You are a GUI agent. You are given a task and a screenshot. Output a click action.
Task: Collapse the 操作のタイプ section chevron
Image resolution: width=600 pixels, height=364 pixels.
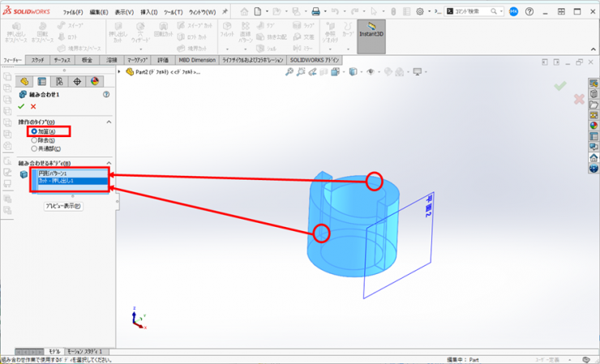click(109, 122)
